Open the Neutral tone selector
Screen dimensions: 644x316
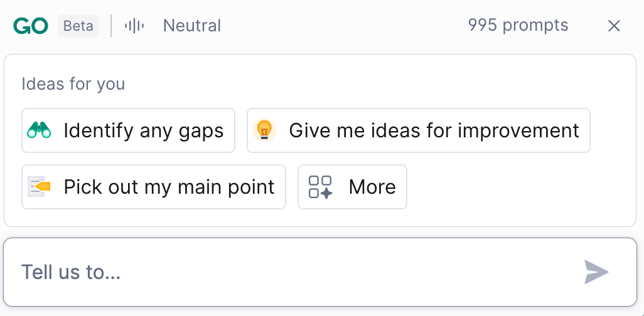coord(191,26)
